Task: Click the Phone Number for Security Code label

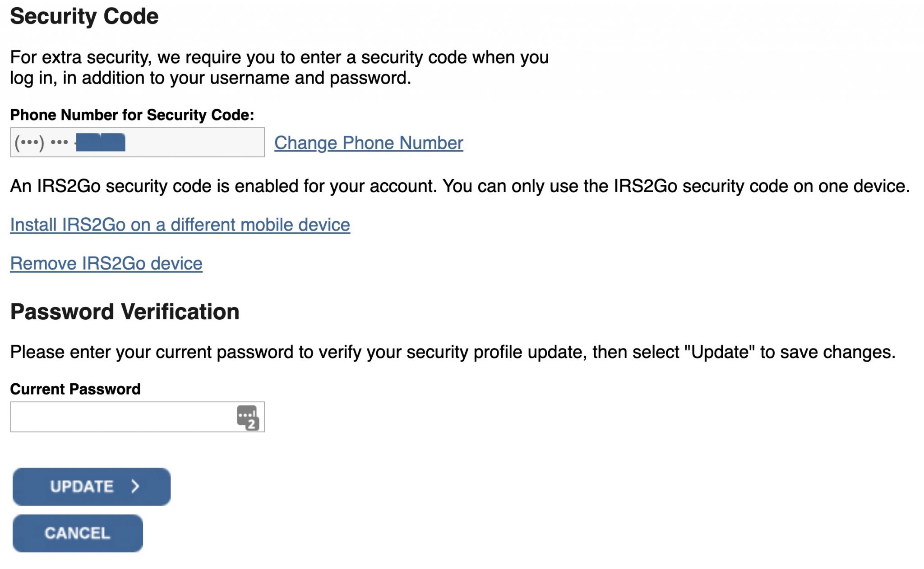Action: click(x=132, y=115)
